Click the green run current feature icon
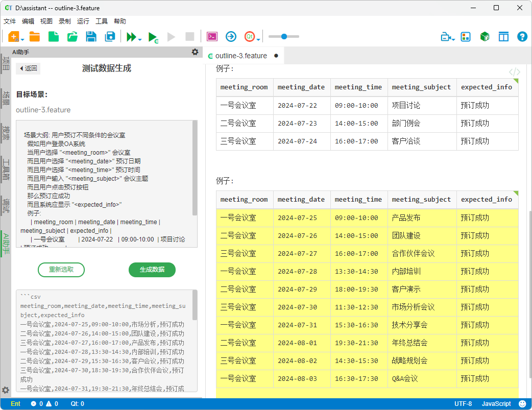Image resolution: width=532 pixels, height=410 pixels. point(153,37)
